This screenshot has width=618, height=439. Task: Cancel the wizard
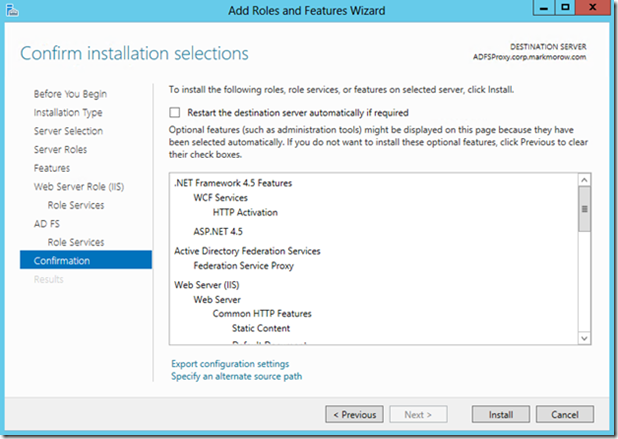coord(565,415)
